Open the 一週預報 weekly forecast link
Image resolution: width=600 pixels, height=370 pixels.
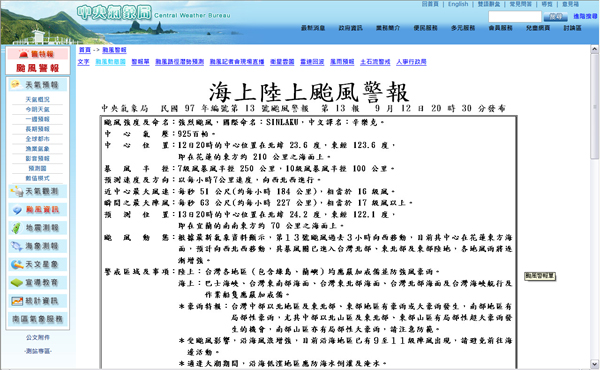(38, 119)
